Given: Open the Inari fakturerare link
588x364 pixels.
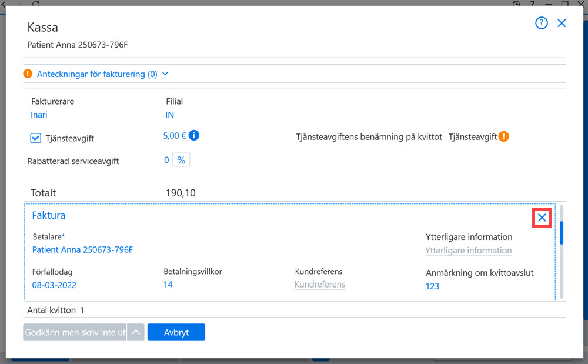Looking at the screenshot, I should click(39, 115).
